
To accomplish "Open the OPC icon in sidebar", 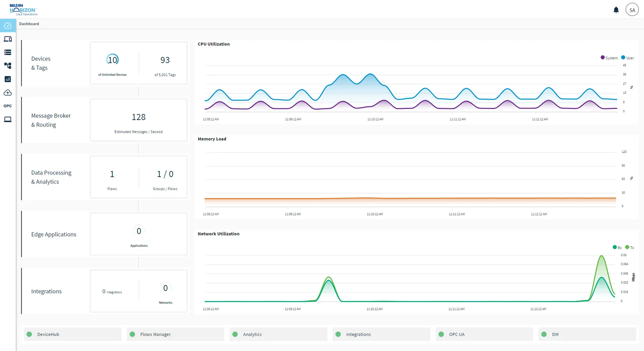I will [x=8, y=106].
